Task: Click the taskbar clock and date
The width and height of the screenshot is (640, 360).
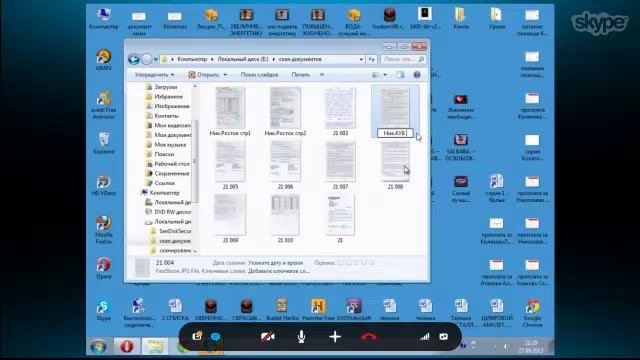Action: 531,347
